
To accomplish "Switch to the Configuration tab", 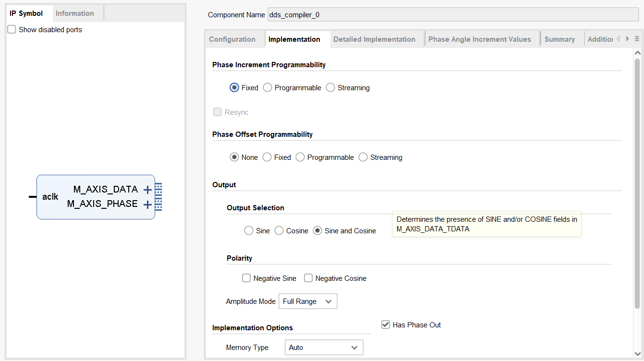I will [x=232, y=39].
